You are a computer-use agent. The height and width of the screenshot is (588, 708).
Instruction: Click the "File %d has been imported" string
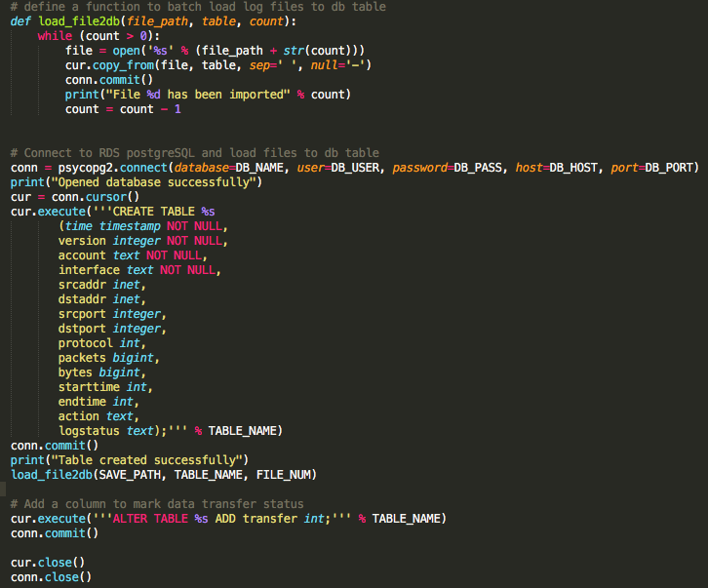pyautogui.click(x=198, y=95)
